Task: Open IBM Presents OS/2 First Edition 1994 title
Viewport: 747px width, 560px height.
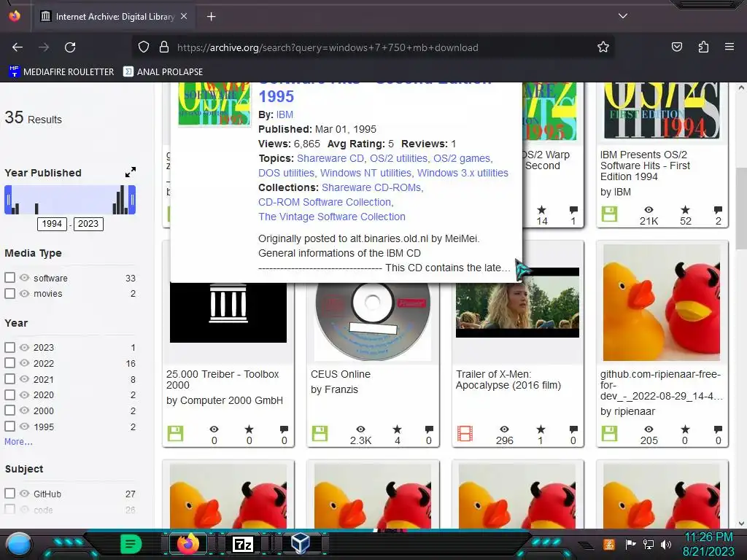Action: [645, 166]
